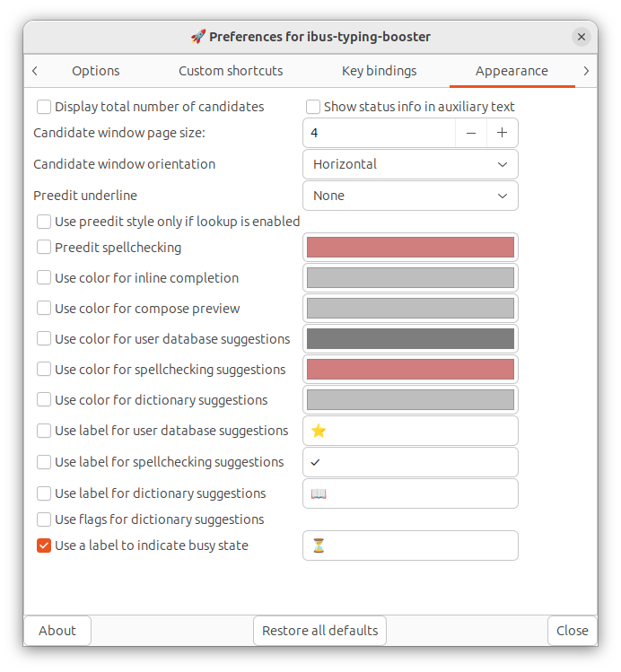The image size is (621, 672).
Task: Enable Display total number of candidates
Action: point(44,107)
